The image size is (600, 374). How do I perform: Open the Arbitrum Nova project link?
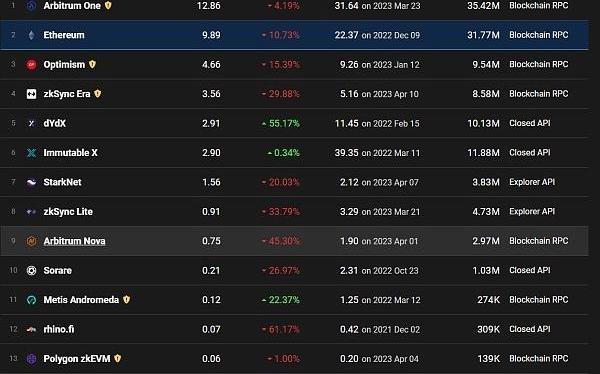coord(74,241)
